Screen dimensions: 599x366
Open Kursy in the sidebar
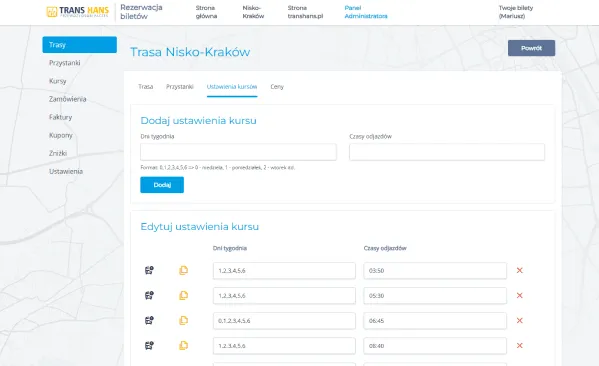[x=58, y=81]
